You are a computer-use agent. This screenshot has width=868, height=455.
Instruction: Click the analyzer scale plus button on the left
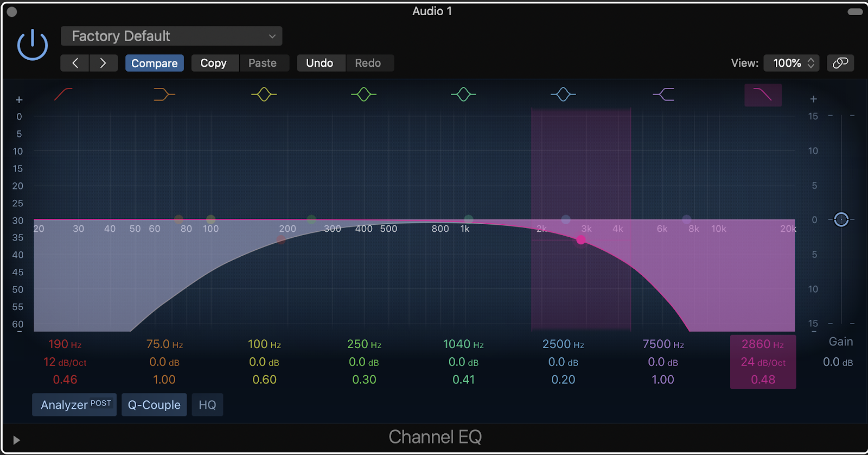click(19, 100)
